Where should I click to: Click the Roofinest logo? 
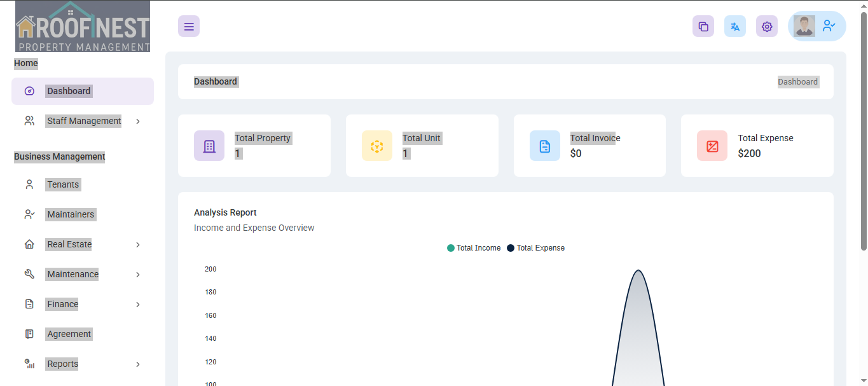(x=83, y=26)
